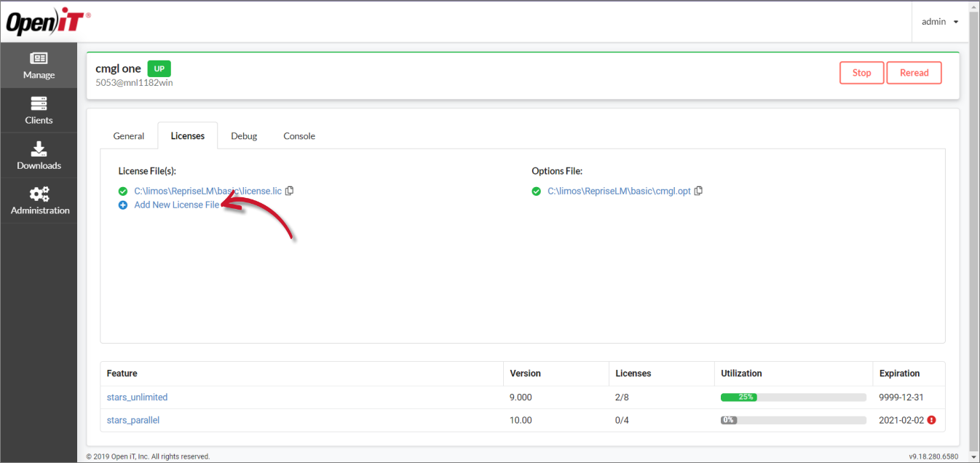Open the Administration sidebar section
The width and height of the screenshot is (980, 463).
[x=39, y=201]
